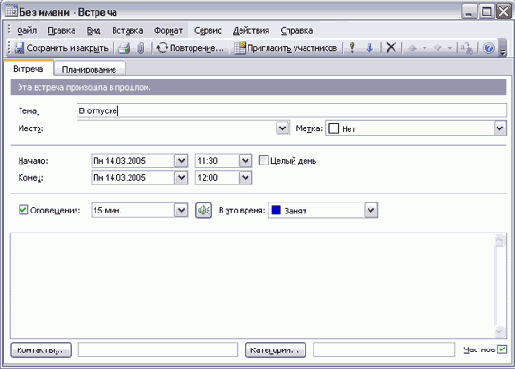Uncheck the Reminder checkbox
515x369 pixels.
[x=23, y=210]
